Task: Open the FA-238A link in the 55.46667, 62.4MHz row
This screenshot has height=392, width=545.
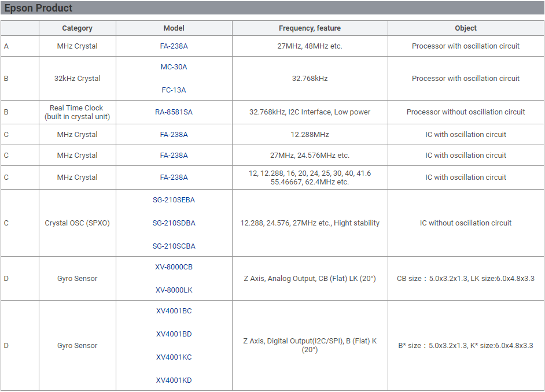Action: click(174, 177)
